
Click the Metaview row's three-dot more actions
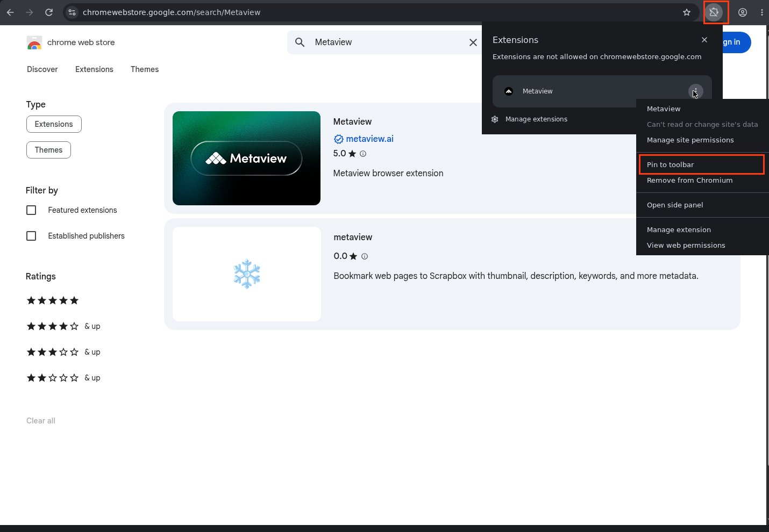pos(695,91)
